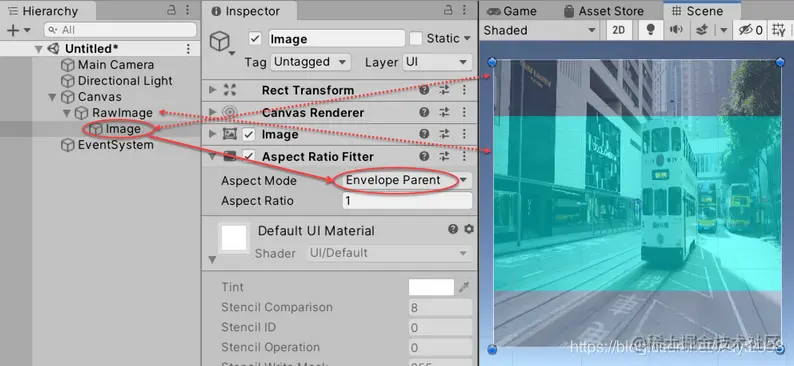This screenshot has width=794, height=366.
Task: Open Image component context menu
Action: pyautogui.click(x=464, y=134)
